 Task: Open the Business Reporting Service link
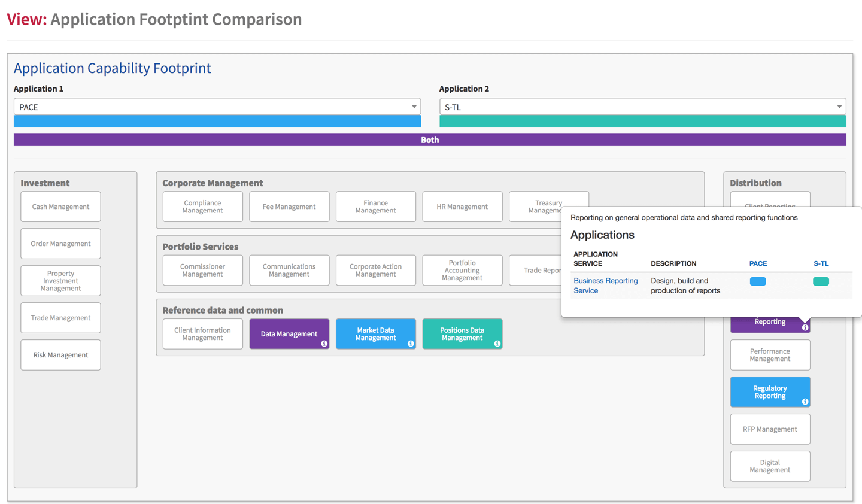click(x=605, y=286)
